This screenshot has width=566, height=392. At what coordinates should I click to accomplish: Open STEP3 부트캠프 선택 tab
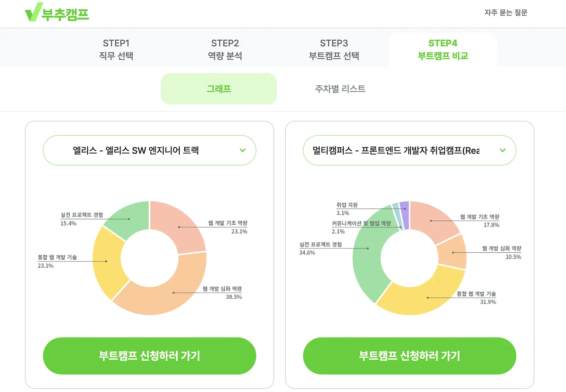point(334,50)
